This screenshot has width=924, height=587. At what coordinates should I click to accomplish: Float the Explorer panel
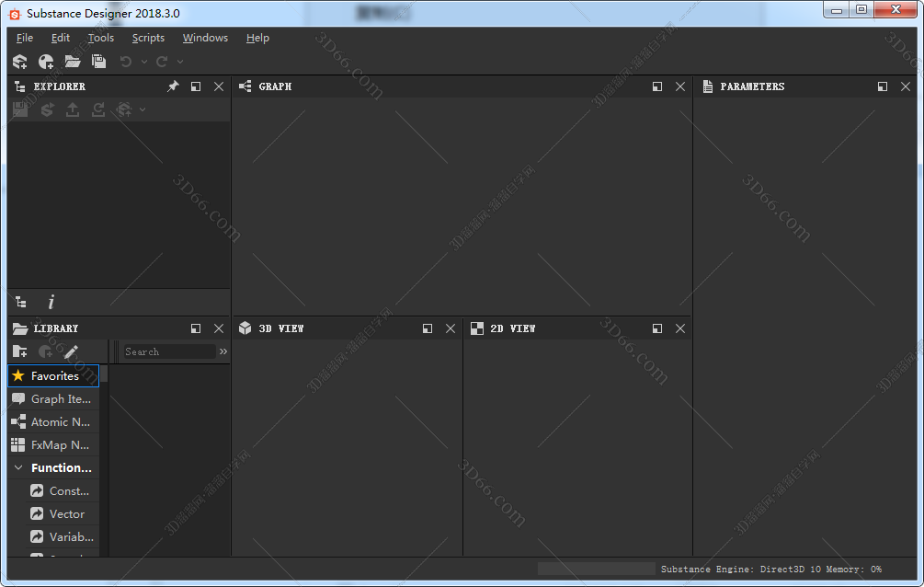point(196,86)
